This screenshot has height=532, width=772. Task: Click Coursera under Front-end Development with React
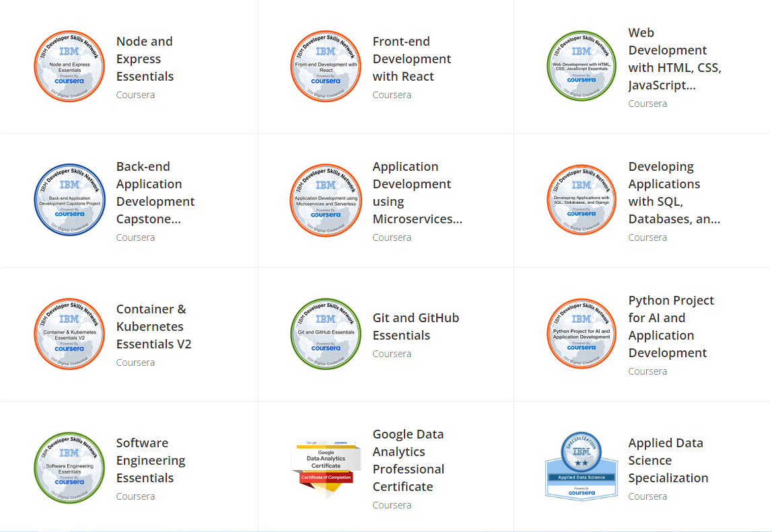pyautogui.click(x=392, y=94)
